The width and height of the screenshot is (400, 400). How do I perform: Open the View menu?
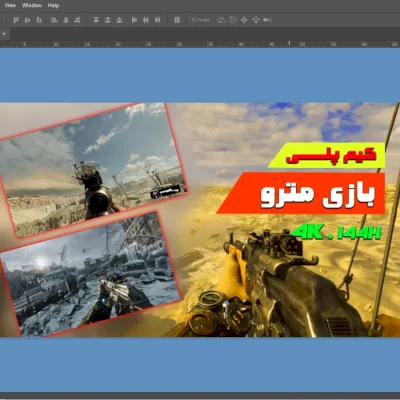pyautogui.click(x=10, y=5)
